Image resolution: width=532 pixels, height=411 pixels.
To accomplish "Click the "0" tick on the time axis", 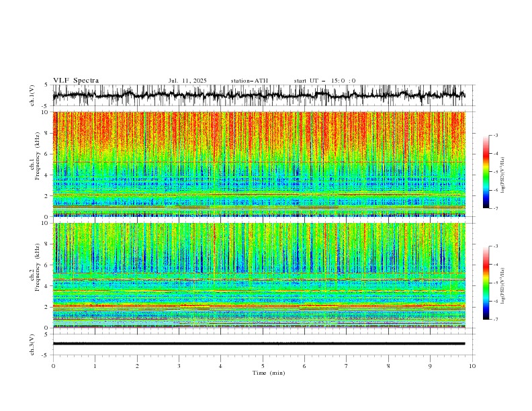I will (53, 366).
